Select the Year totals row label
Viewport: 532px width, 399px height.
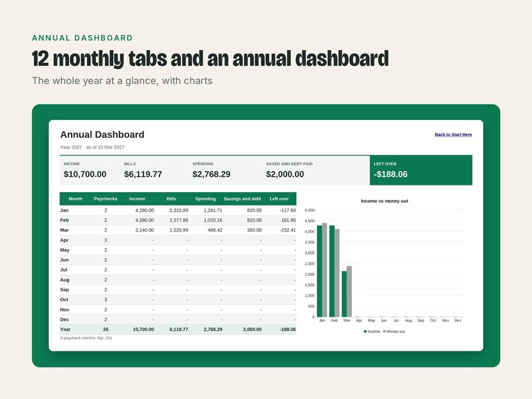coord(65,329)
